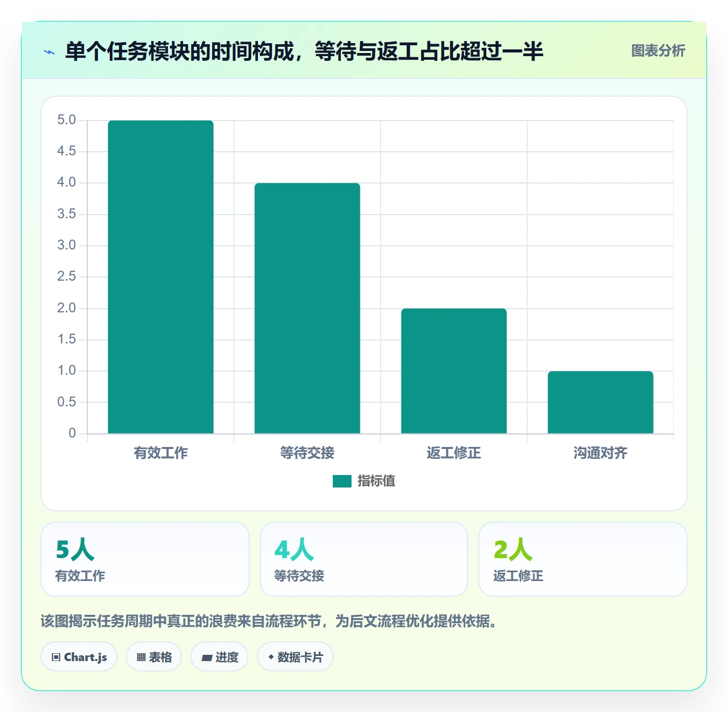The height and width of the screenshot is (712, 728).
Task: Open the 5人 有效工作 data card
Action: click(145, 559)
